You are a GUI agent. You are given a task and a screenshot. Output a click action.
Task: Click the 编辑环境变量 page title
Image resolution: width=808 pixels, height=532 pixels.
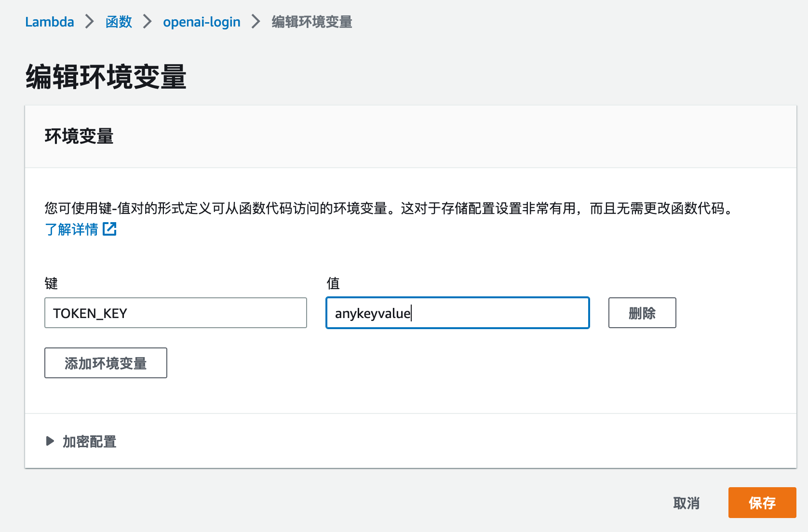point(106,77)
